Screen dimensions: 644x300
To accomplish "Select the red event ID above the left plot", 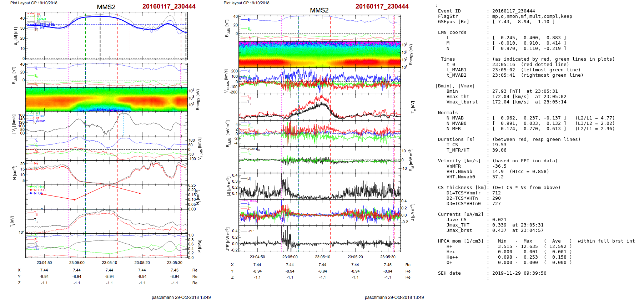I will [169, 6].
